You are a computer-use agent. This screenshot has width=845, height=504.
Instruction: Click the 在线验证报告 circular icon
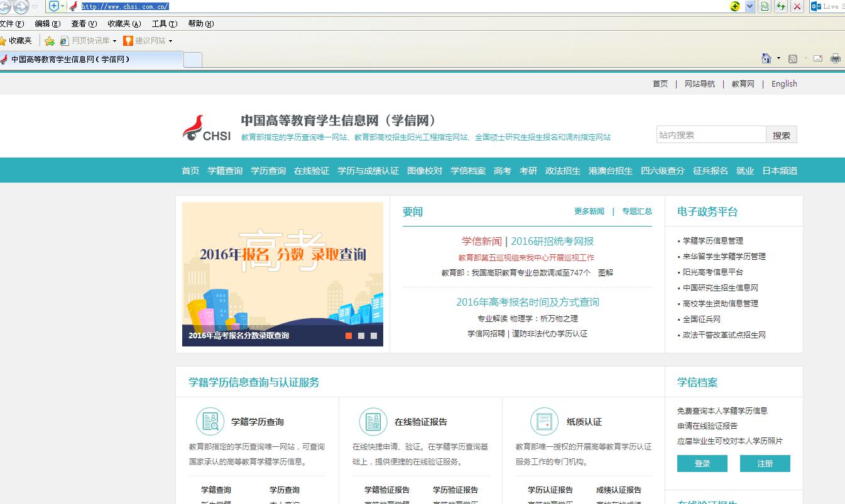[373, 421]
